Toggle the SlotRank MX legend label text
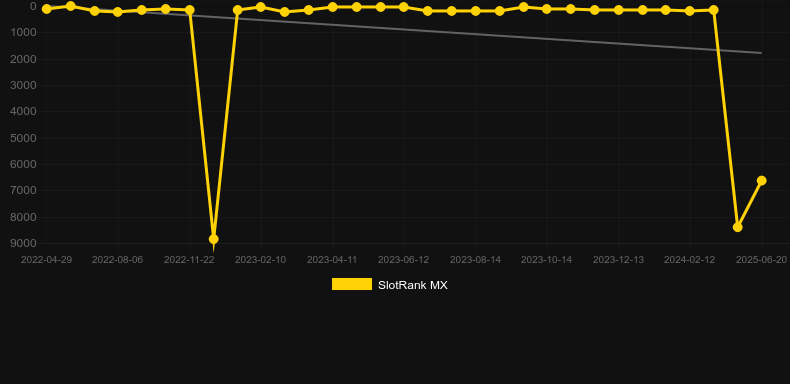Screen dimensions: 790x384 click(413, 285)
